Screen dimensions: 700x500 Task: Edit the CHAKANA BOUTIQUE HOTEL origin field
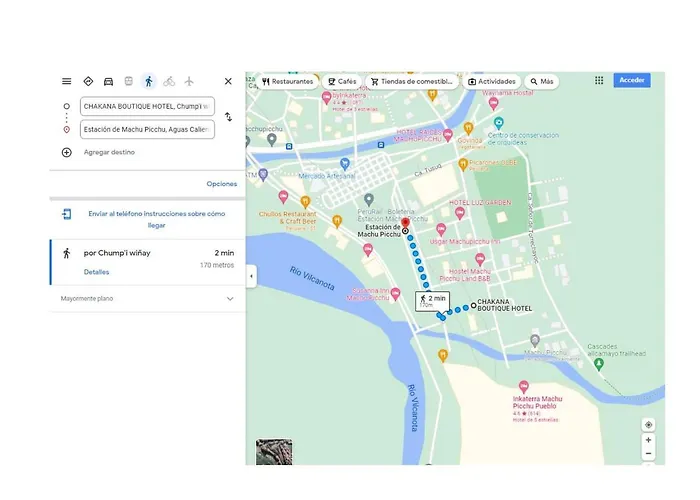[x=147, y=106]
